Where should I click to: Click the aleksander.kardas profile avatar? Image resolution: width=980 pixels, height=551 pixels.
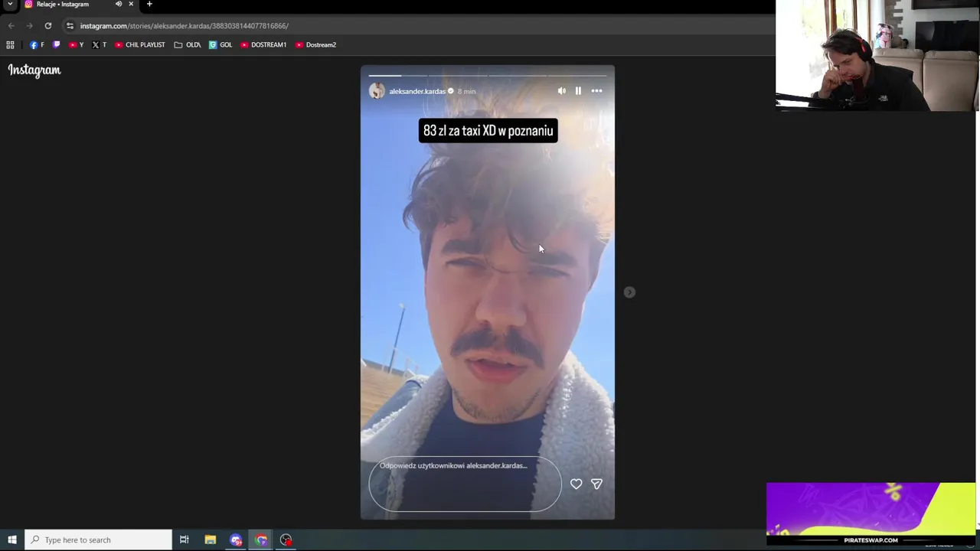377,91
